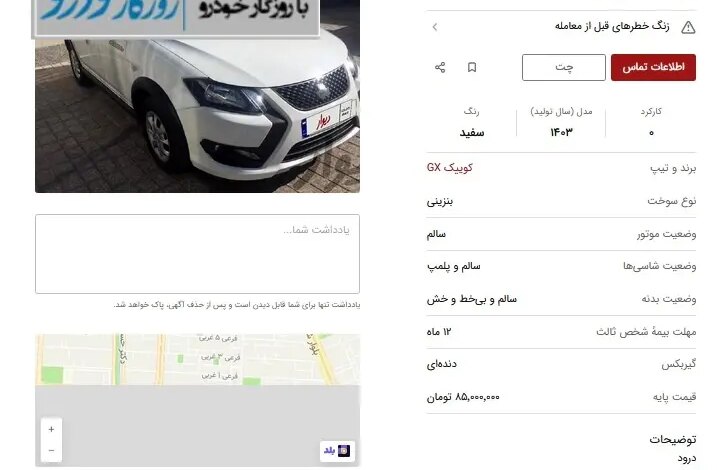Open the اطلاعات تماس contact info button
This screenshot has height=470, width=717.
click(653, 67)
